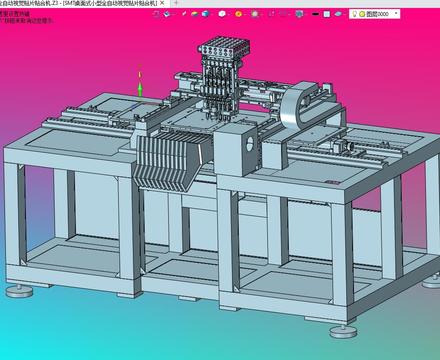Open a new document tab with plus
440x360 pixels.
(x=176, y=3)
